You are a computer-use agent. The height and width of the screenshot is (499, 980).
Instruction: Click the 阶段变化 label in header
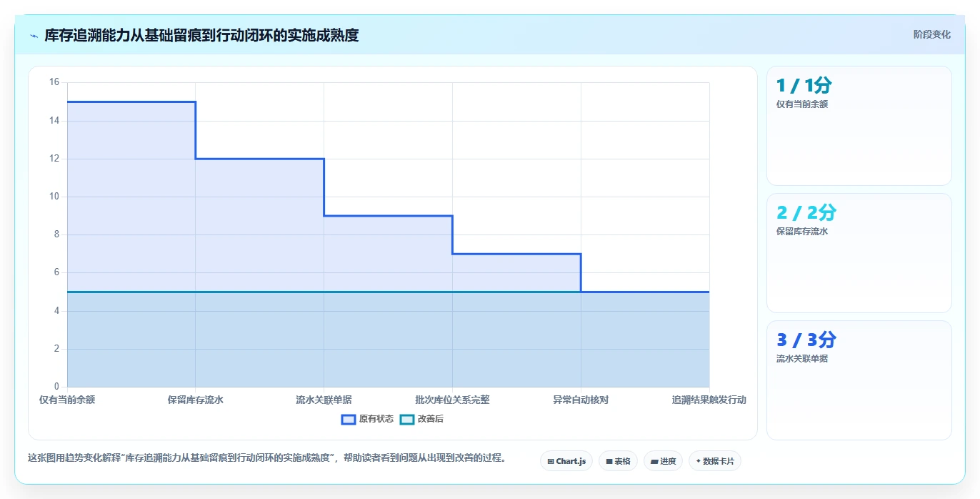click(932, 34)
